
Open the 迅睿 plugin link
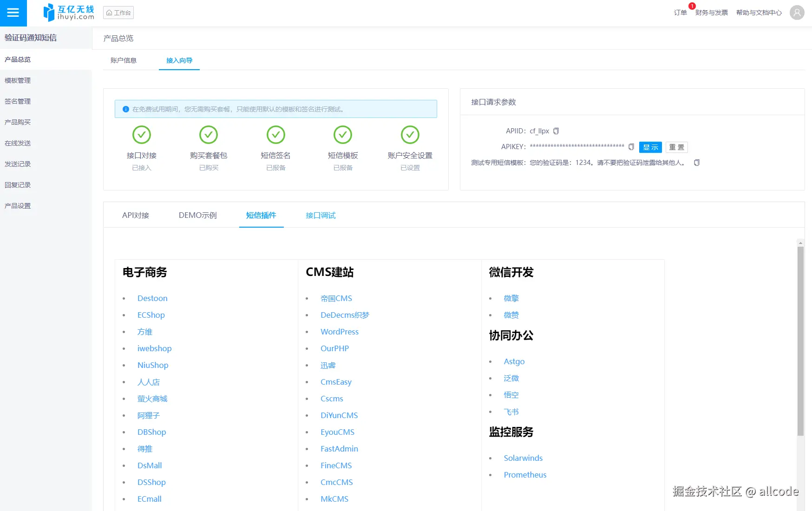(328, 365)
